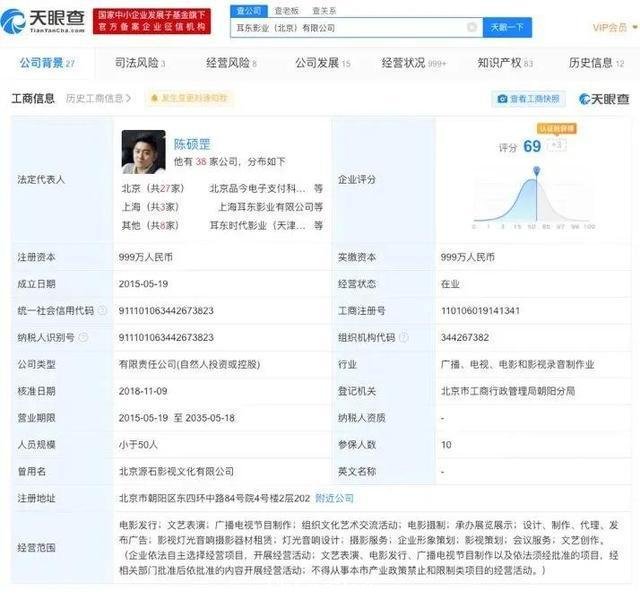
Task: Click the legal representative's photo thumbnail
Action: pyautogui.click(x=144, y=151)
